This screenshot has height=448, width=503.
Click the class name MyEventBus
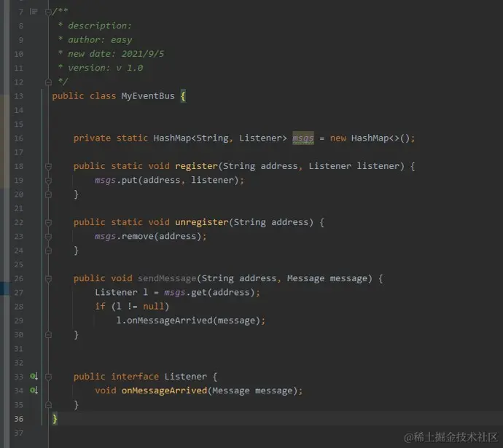coord(148,96)
